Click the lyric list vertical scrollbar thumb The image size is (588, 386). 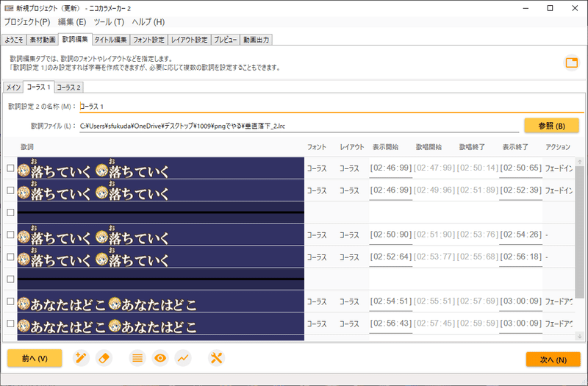[x=579, y=233]
